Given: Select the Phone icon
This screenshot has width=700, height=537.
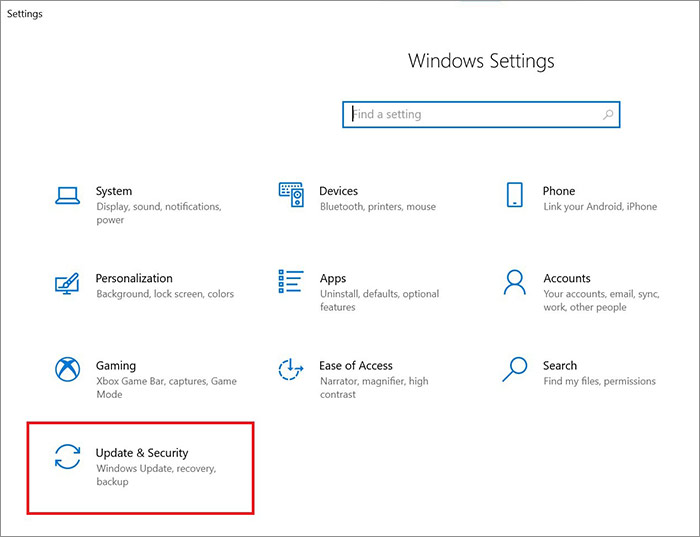Looking at the screenshot, I should [515, 195].
